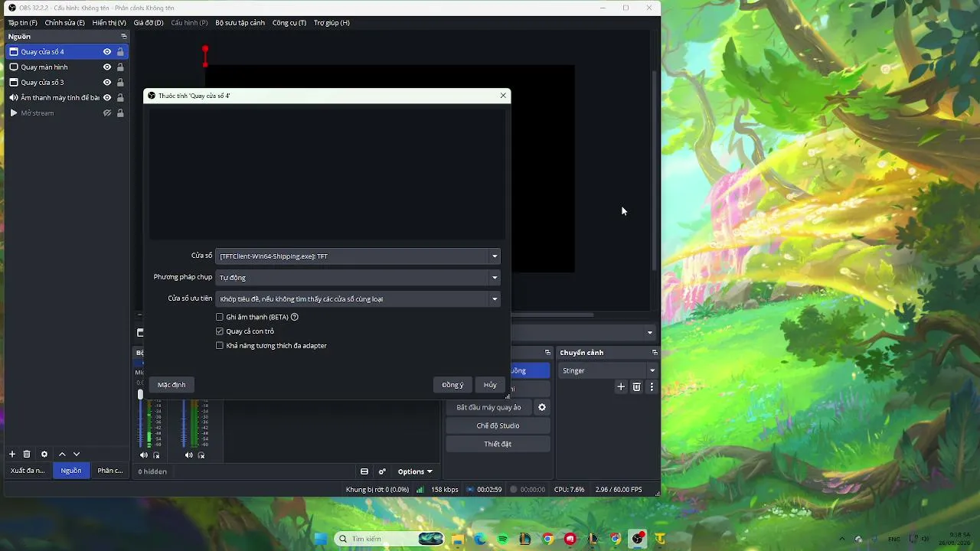Click the first mixer channel volume slider handle
This screenshot has height=551, width=980.
coord(140,394)
